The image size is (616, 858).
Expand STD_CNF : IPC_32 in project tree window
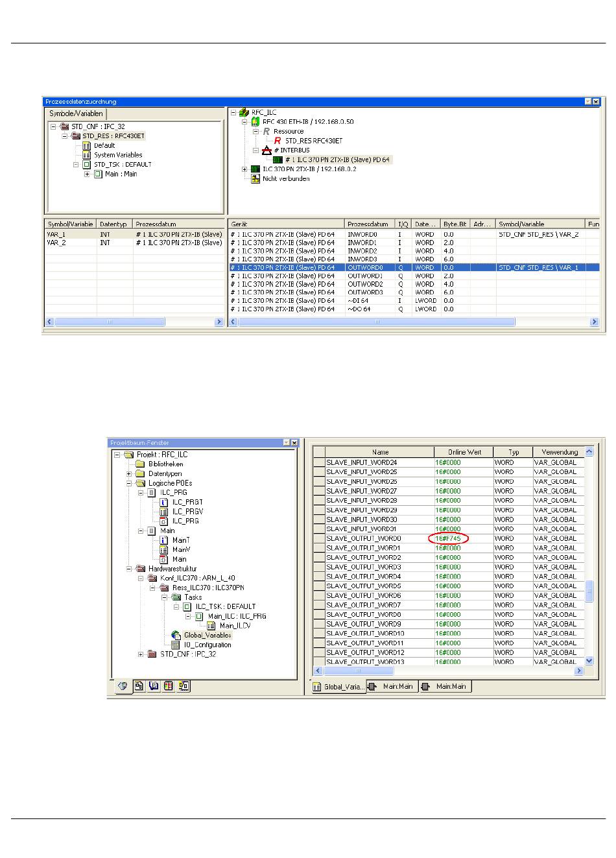[x=141, y=654]
